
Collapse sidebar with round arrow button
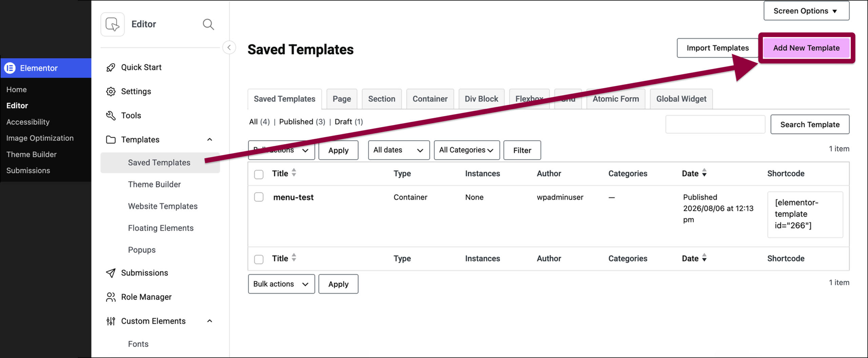pyautogui.click(x=229, y=47)
